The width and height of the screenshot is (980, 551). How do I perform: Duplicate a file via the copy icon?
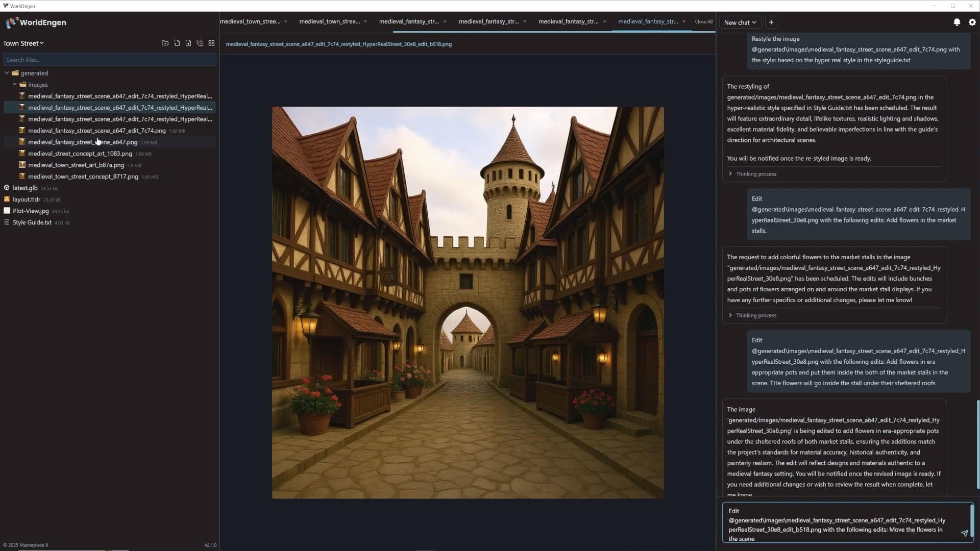coord(200,43)
